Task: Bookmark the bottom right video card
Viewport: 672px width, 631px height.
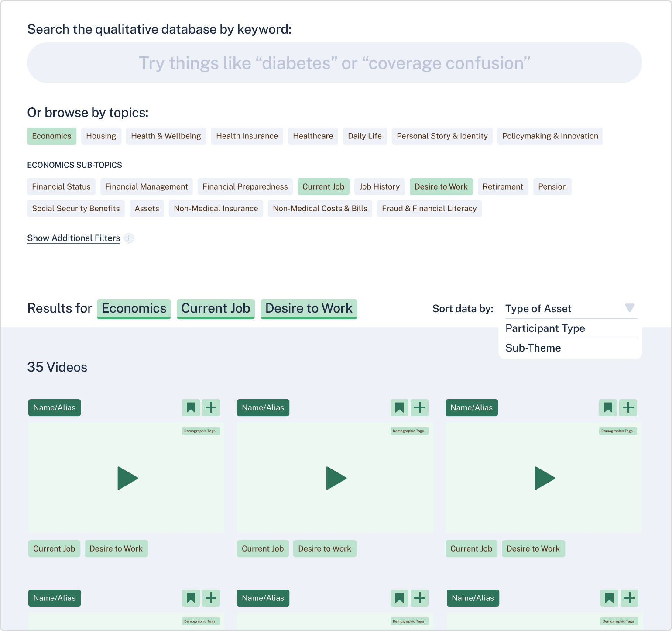Action: [609, 598]
